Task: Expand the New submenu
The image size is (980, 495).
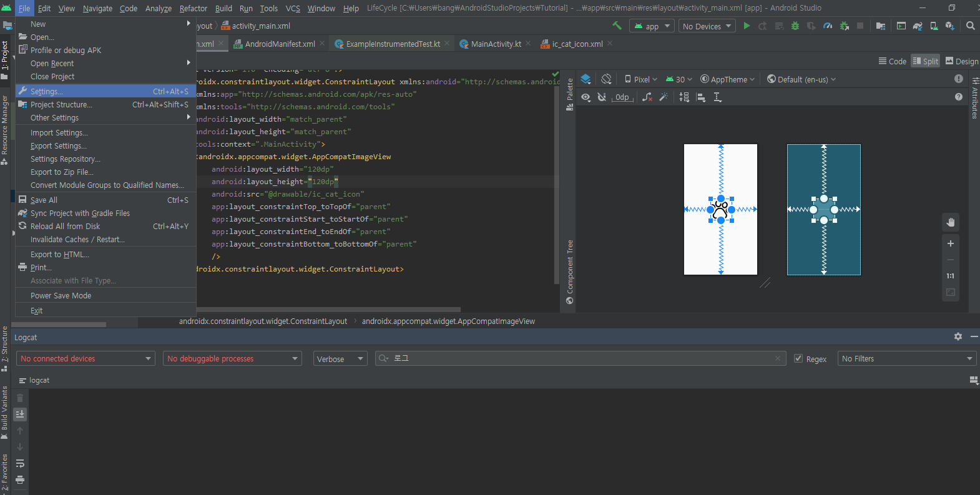Action: point(105,24)
